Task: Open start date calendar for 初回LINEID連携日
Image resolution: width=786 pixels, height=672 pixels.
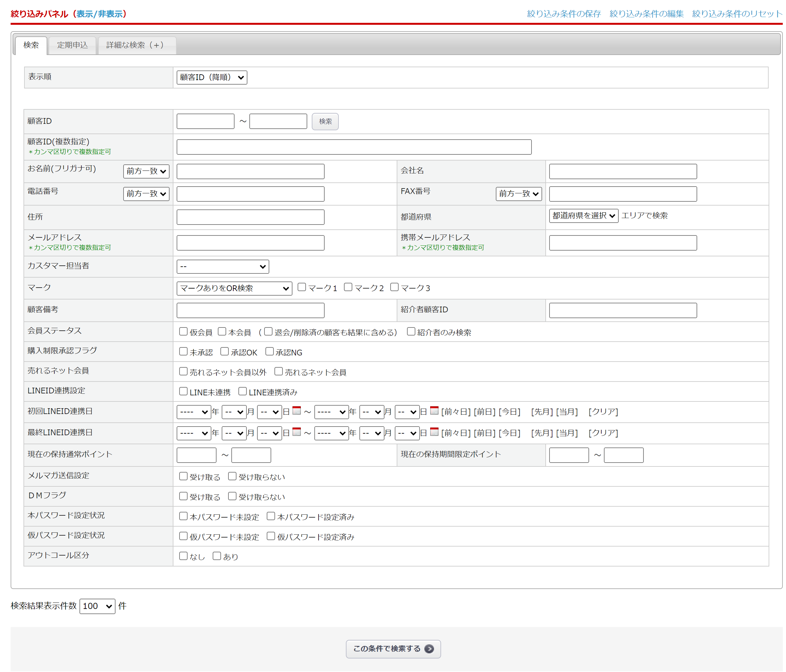Action: (x=297, y=411)
